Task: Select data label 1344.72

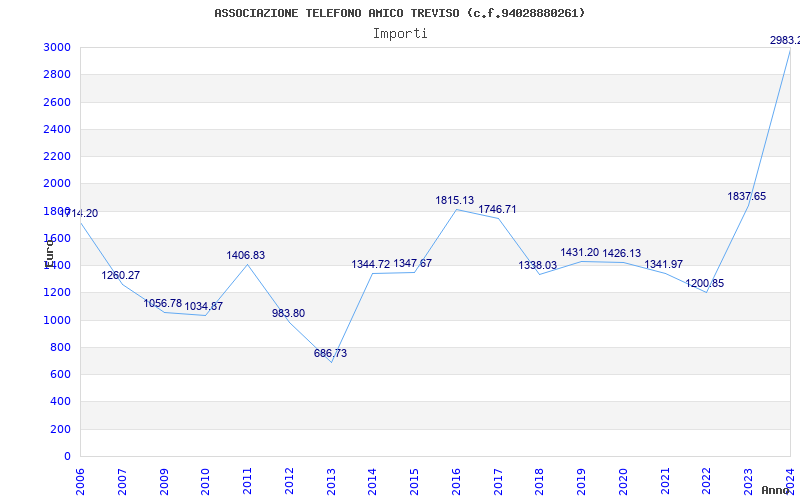Action: tap(370, 264)
